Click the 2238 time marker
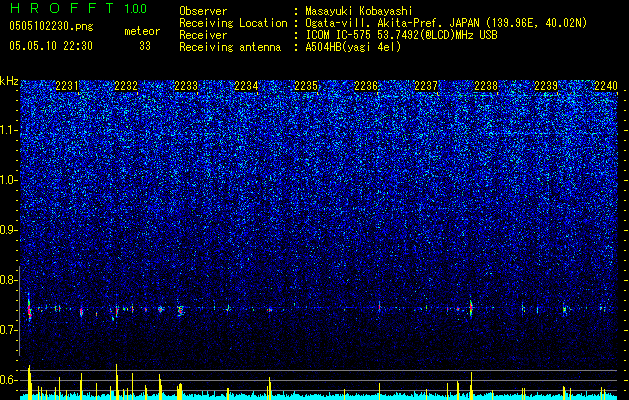The image size is (629, 400). (486, 86)
